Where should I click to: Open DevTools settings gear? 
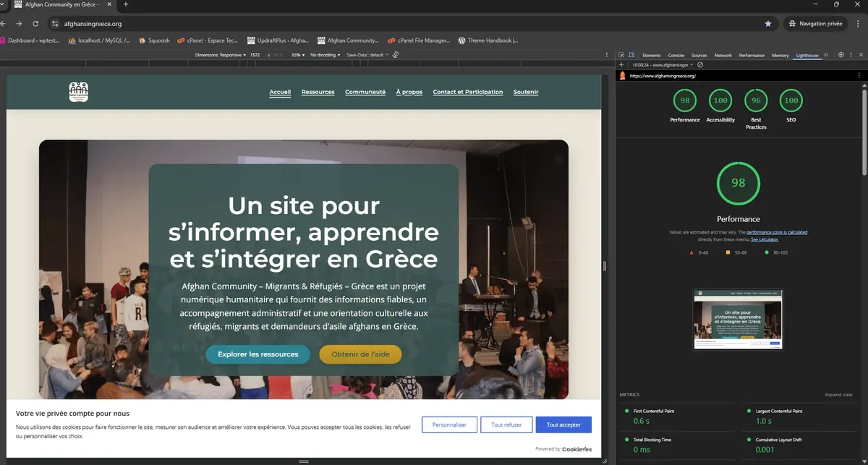841,55
